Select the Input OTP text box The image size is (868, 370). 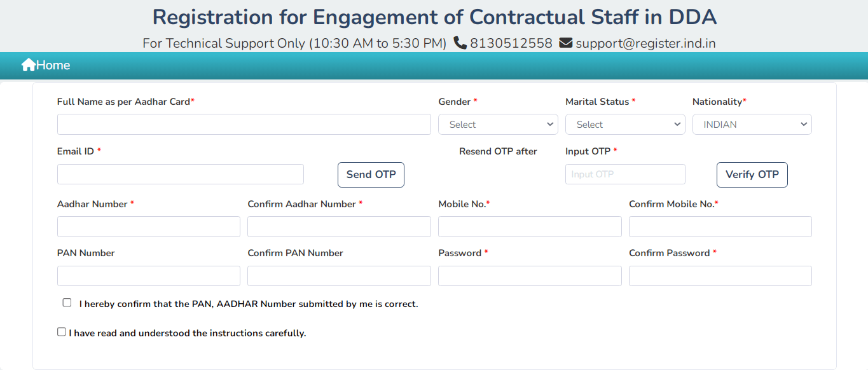click(625, 174)
